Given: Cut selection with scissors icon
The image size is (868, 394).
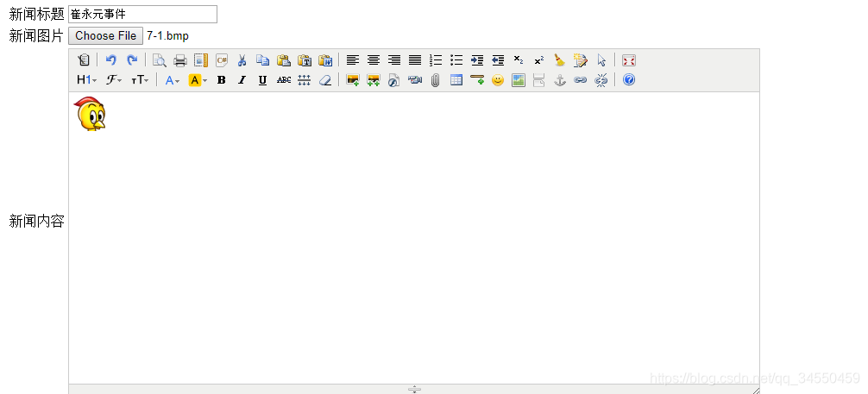Looking at the screenshot, I should (242, 60).
